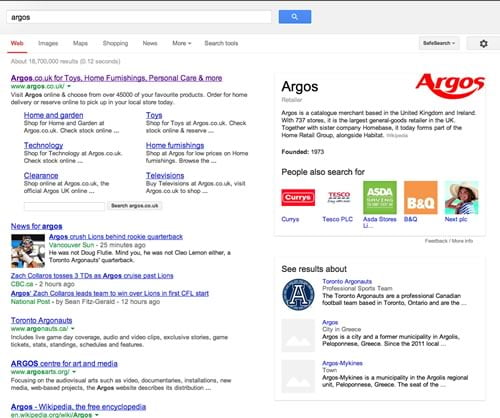
Task: Open the News for argos heading link
Action: (37, 226)
